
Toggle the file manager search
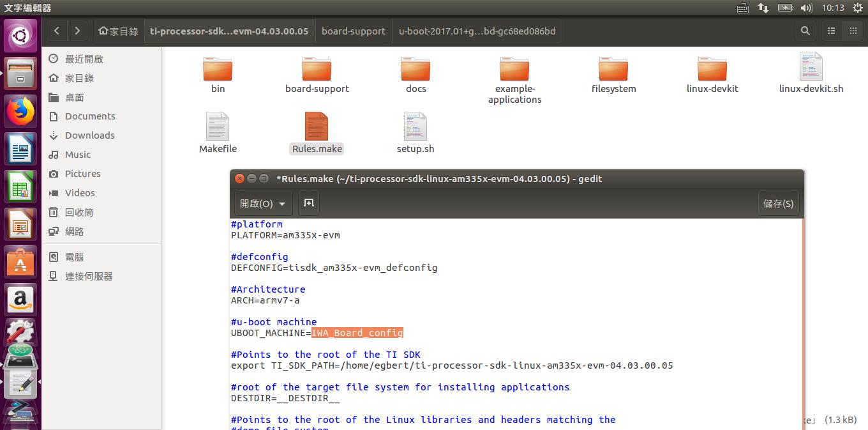click(x=805, y=31)
